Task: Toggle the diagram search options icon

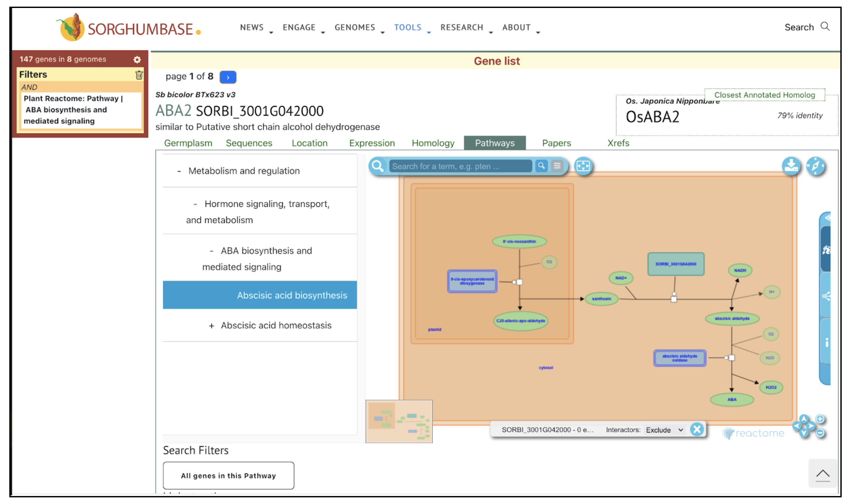Action: [557, 166]
